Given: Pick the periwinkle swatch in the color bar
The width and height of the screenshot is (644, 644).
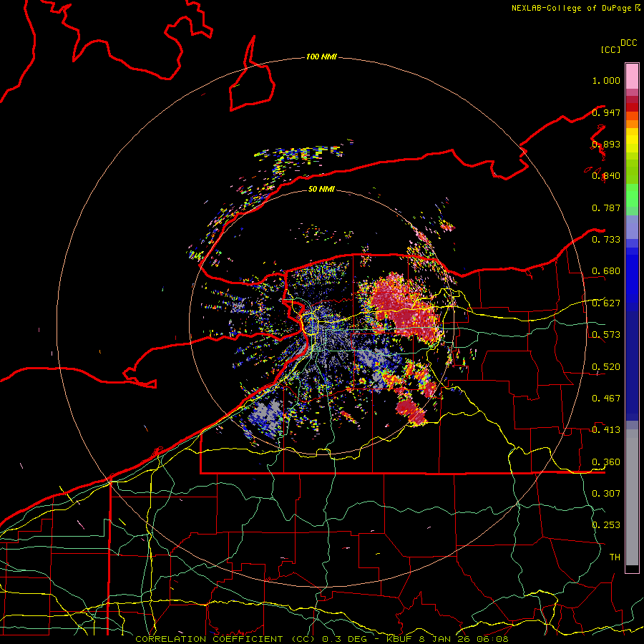Looking at the screenshot, I should pyautogui.click(x=632, y=227).
